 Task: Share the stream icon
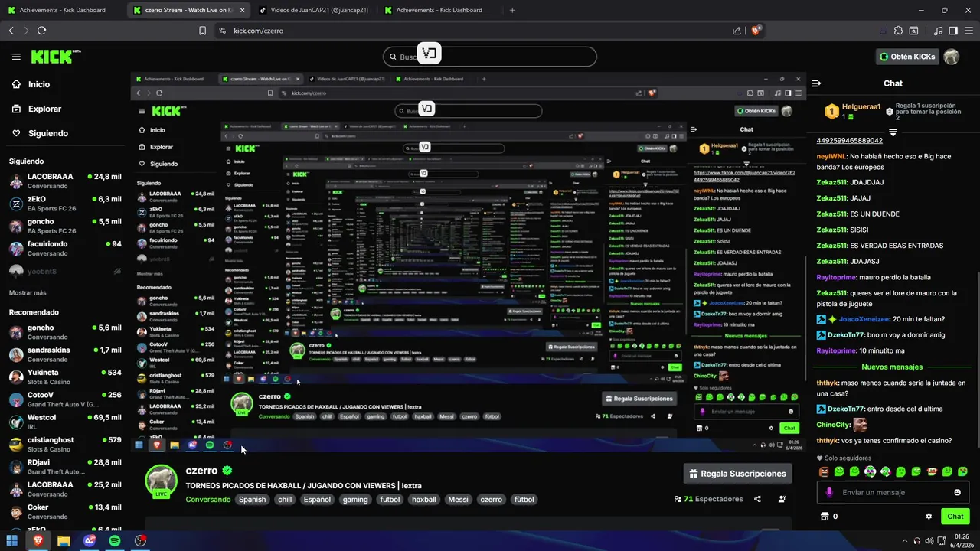coord(757,499)
